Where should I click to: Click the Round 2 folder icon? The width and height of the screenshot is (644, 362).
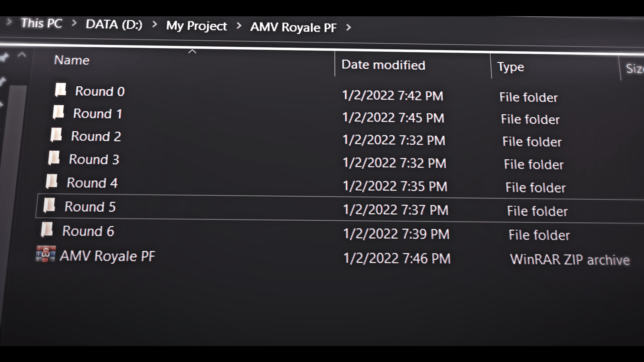coord(56,135)
